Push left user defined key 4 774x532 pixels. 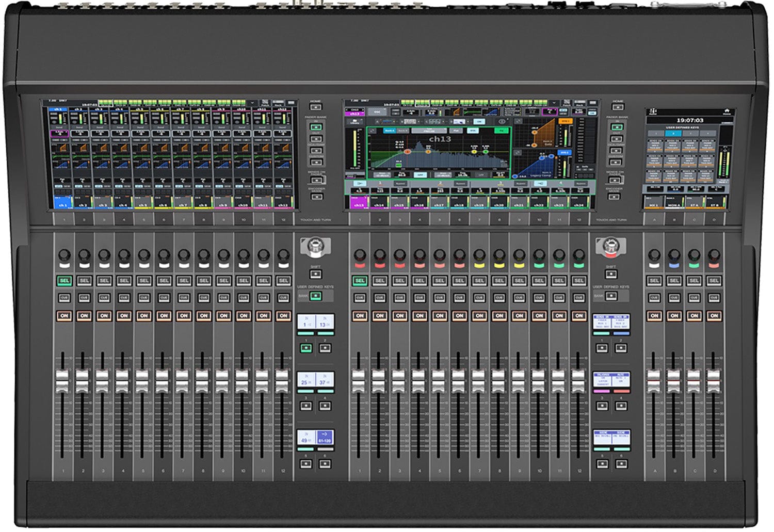pos(325,406)
